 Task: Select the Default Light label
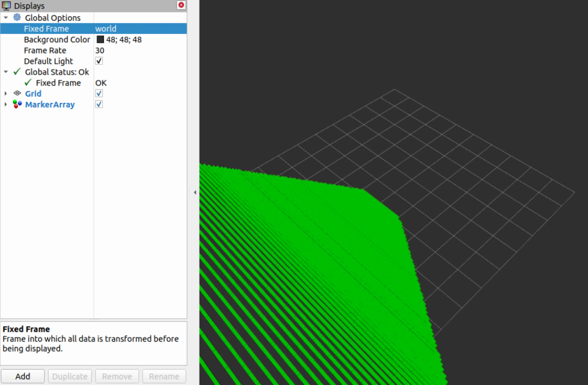[48, 61]
